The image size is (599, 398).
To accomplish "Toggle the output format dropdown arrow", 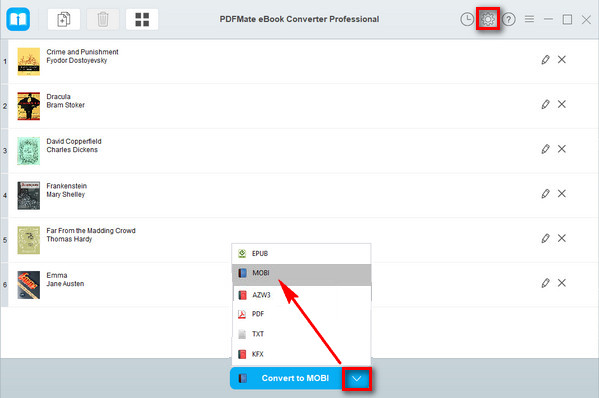I will [x=357, y=379].
